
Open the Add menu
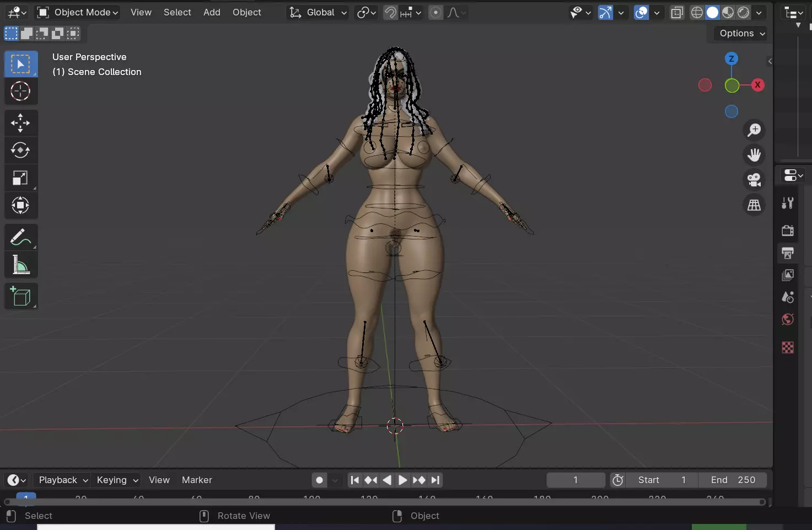point(212,12)
